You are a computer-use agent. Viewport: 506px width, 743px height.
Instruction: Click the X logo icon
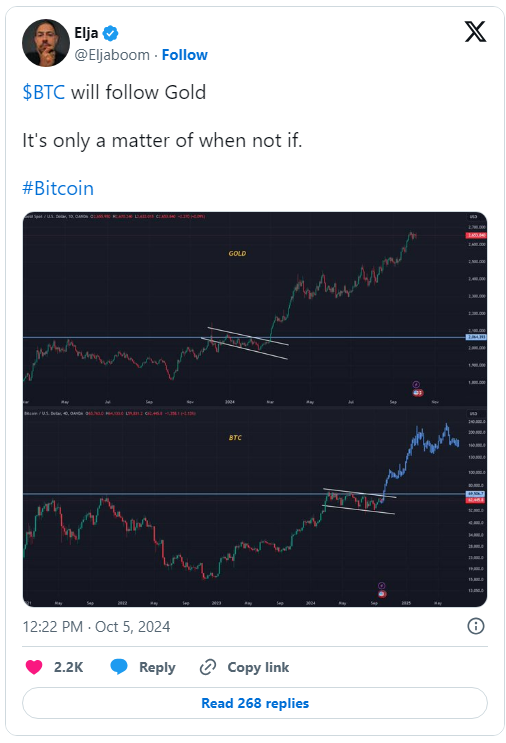tap(475, 32)
